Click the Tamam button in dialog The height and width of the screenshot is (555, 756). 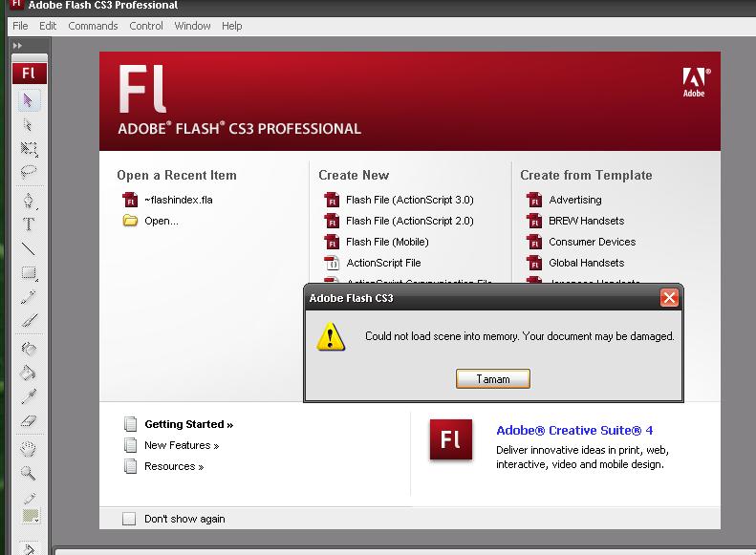[x=493, y=378]
